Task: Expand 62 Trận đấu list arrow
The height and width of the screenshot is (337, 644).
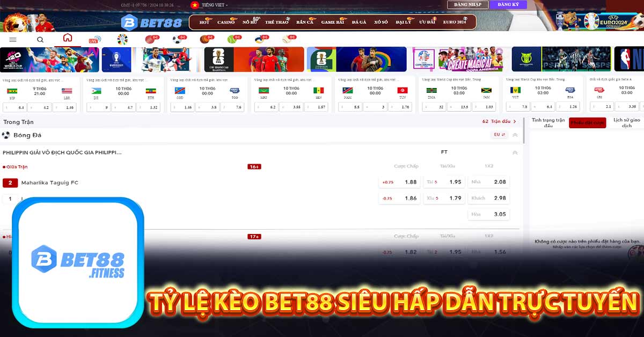Action: coord(515,122)
